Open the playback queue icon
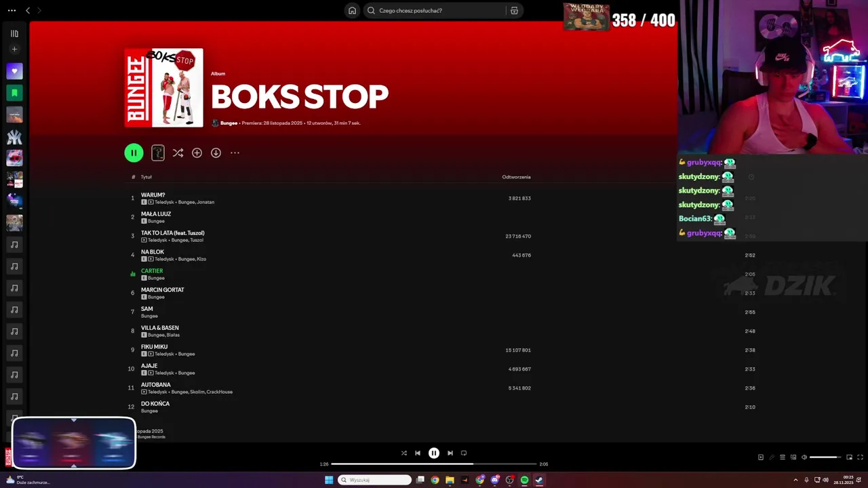Screen dimensions: 868x488 pyautogui.click(x=782, y=457)
